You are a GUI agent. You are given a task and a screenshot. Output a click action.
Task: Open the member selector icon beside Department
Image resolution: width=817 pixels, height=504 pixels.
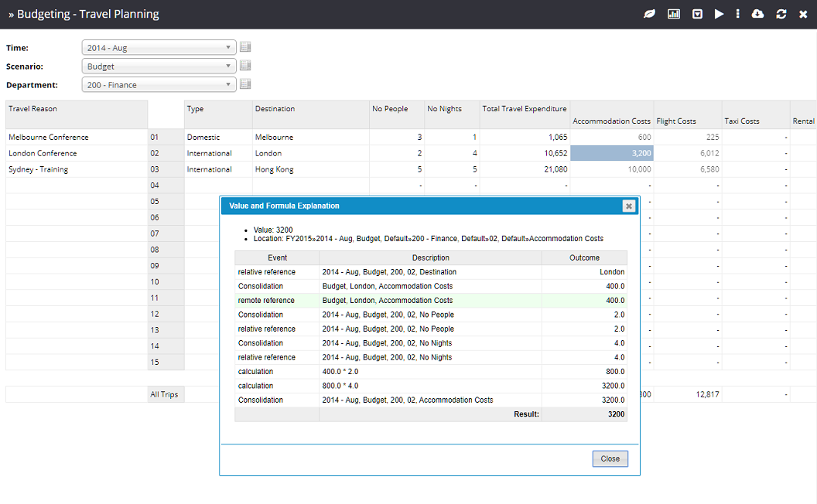click(245, 83)
